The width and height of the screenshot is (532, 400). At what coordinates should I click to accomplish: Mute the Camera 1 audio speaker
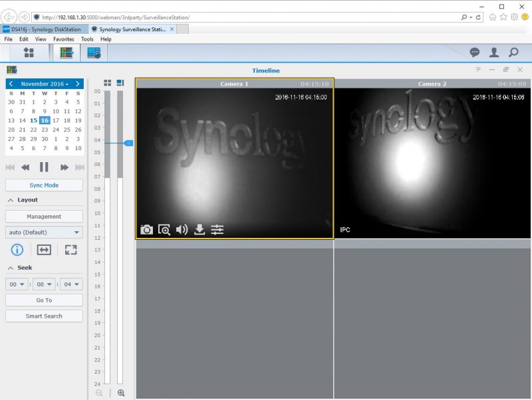point(182,230)
